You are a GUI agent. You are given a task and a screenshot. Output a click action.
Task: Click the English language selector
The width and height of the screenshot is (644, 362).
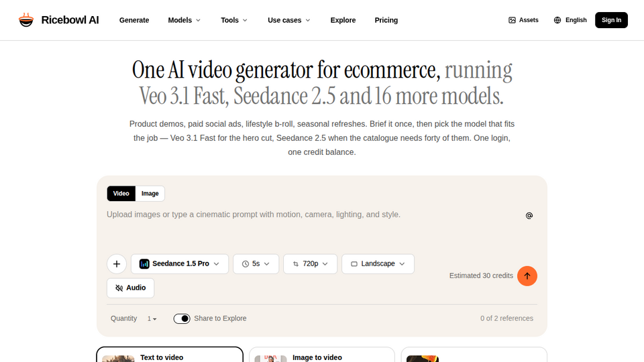tap(570, 20)
